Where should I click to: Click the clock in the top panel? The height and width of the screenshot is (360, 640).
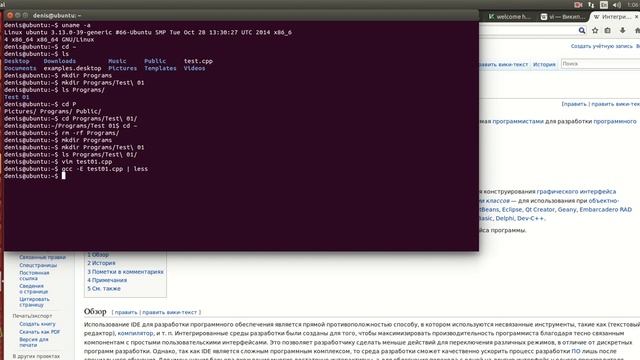[x=633, y=4]
